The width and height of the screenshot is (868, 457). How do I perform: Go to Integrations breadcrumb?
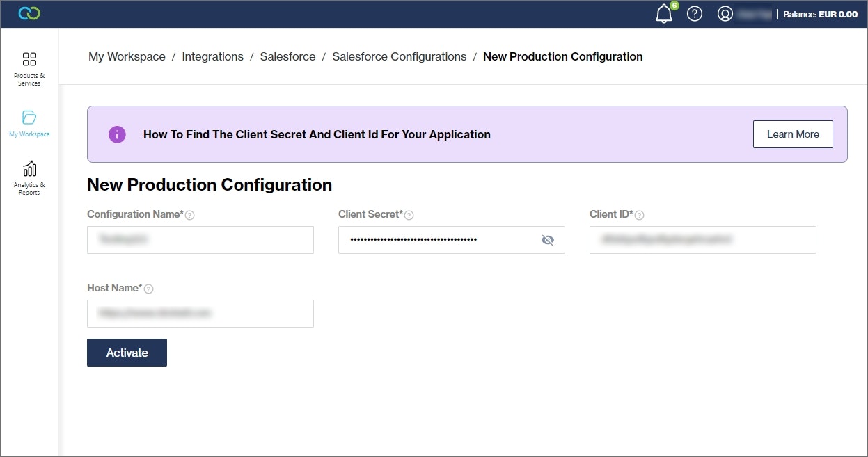213,56
